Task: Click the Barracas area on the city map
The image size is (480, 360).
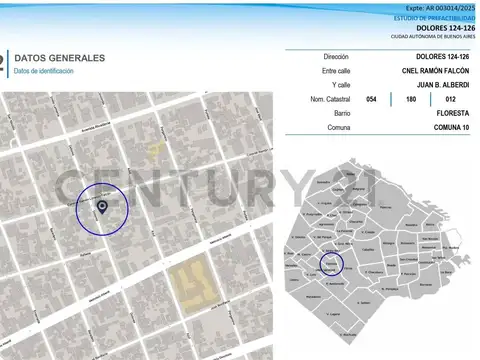Action: (x=426, y=285)
